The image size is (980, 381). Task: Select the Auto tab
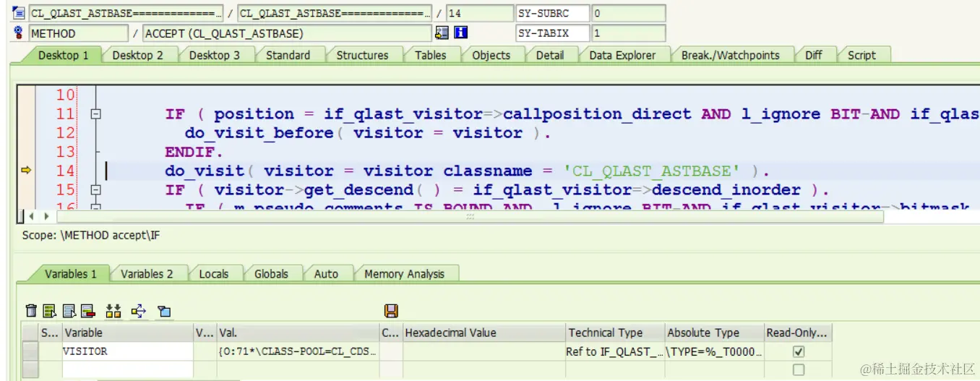tap(326, 274)
